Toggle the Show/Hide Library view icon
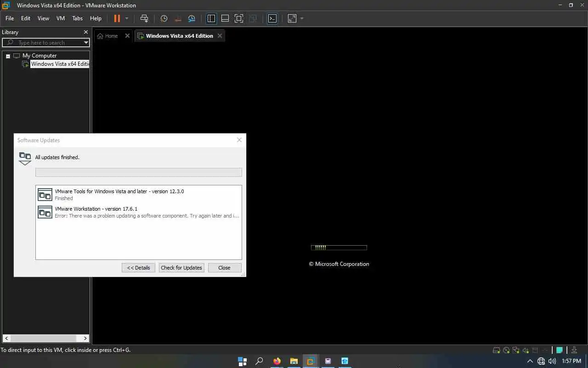The width and height of the screenshot is (588, 368). 211,18
